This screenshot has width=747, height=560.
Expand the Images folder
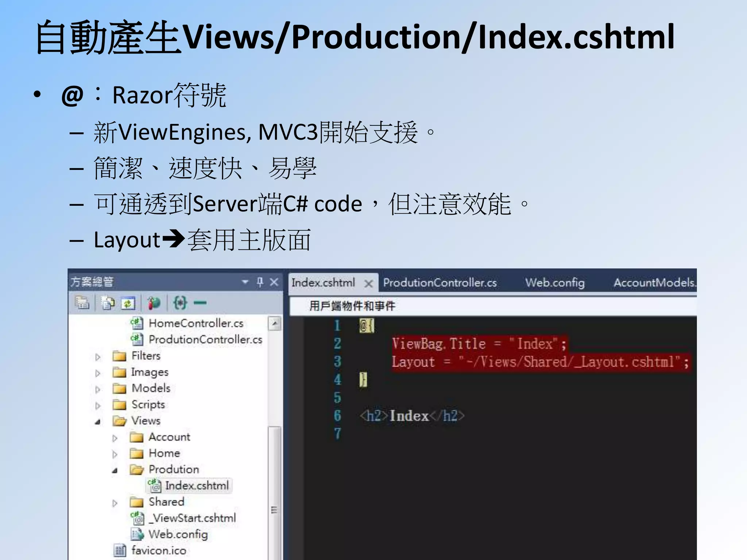pyautogui.click(x=97, y=373)
